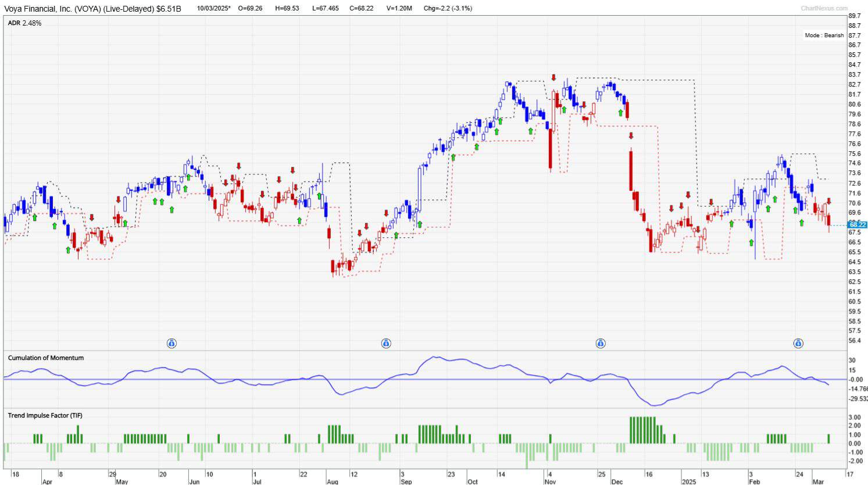Select the Nov label on the time axis
The image size is (868, 485).
tap(550, 482)
